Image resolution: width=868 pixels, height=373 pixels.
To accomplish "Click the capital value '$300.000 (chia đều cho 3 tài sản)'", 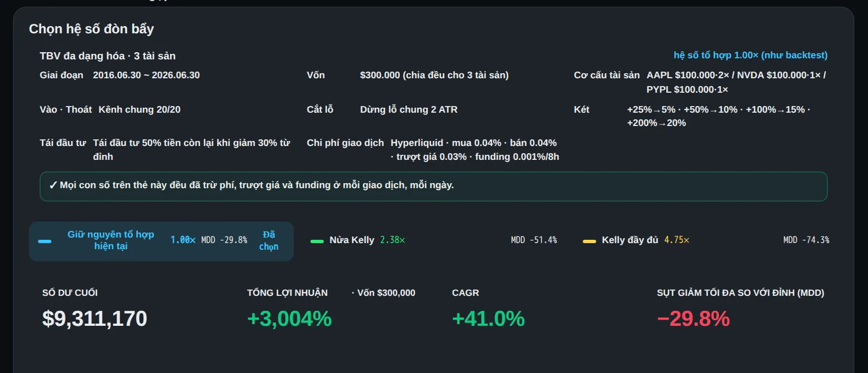I will click(x=434, y=75).
